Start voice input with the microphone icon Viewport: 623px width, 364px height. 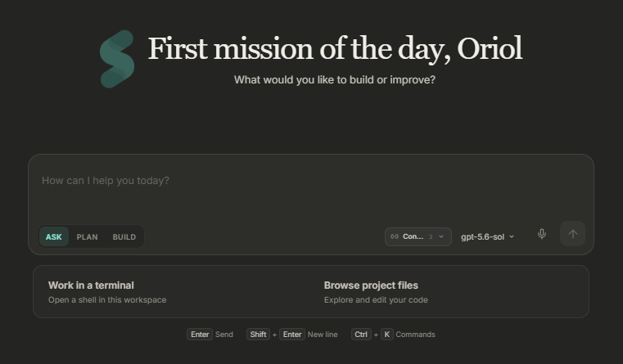point(542,234)
